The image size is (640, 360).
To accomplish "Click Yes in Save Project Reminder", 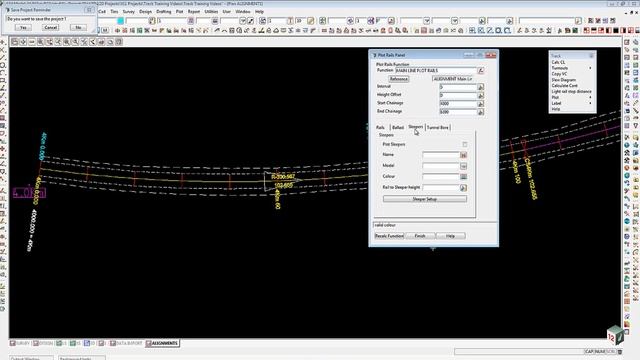I will (x=23, y=27).
